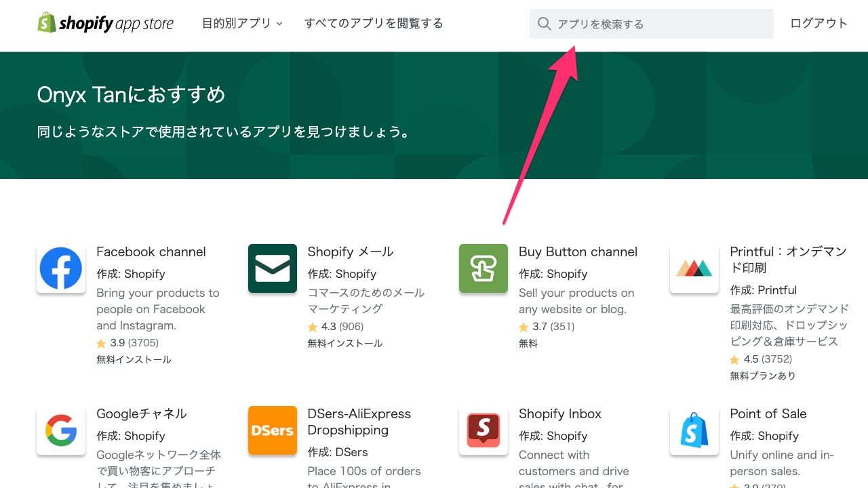The width and height of the screenshot is (868, 488).
Task: Open the Facebook channel title link
Action: pos(151,251)
